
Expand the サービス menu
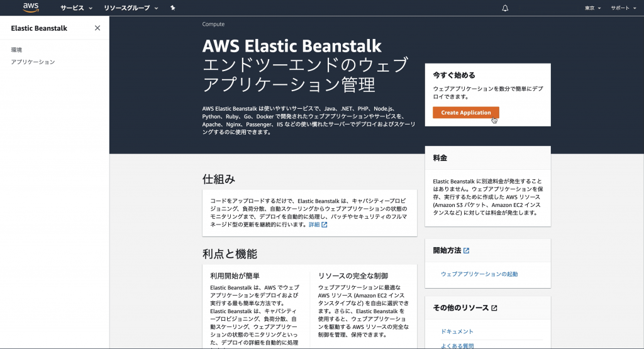(76, 8)
